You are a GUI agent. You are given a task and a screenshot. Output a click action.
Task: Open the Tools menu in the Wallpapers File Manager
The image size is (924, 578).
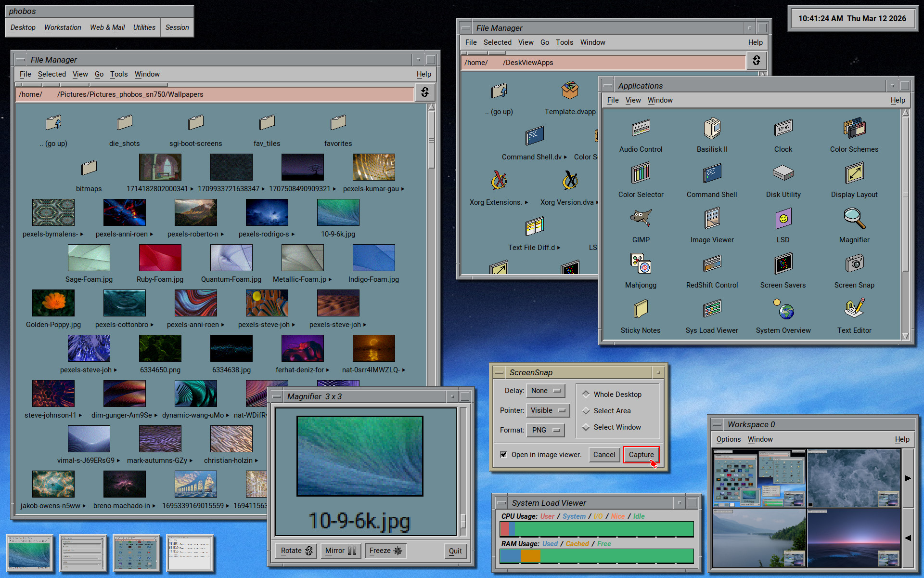118,74
